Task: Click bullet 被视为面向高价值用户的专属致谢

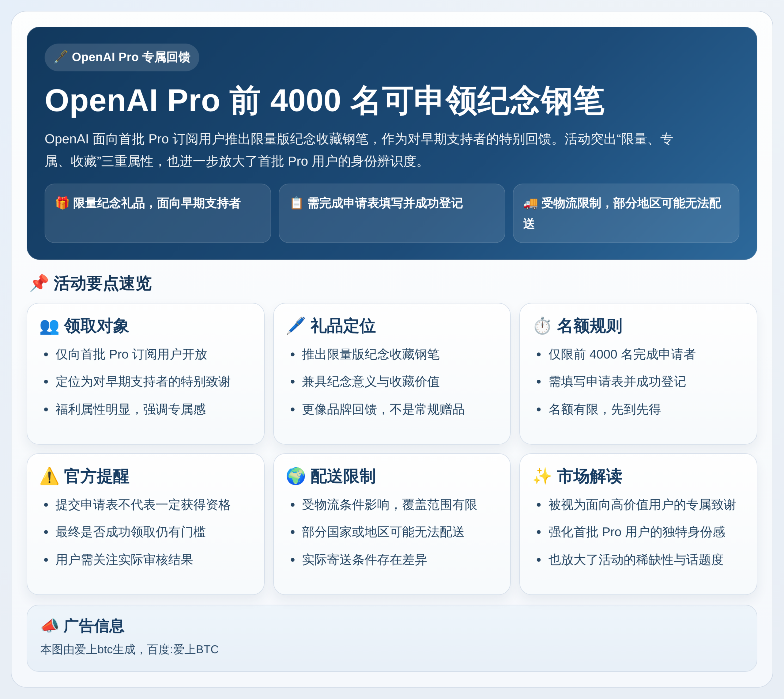Action: point(642,505)
